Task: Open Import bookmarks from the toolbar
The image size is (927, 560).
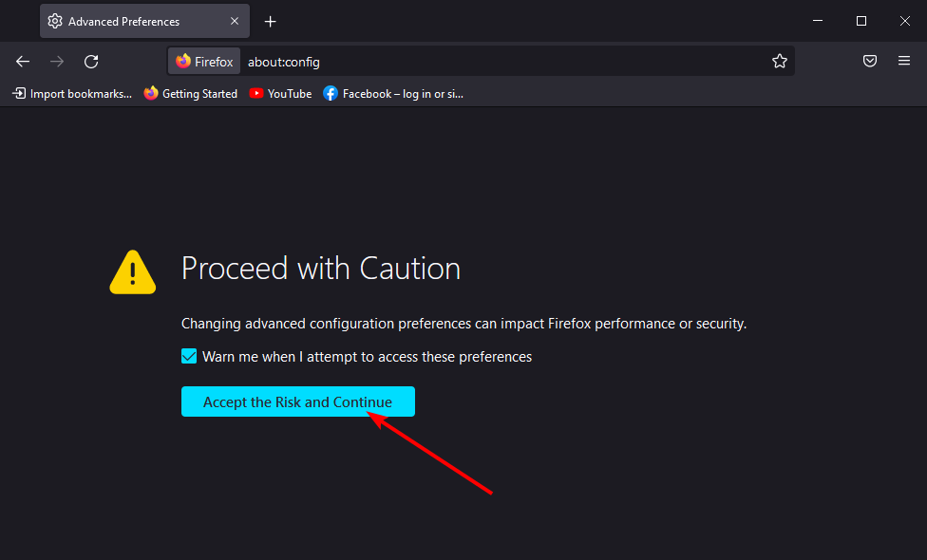Action: click(x=72, y=94)
